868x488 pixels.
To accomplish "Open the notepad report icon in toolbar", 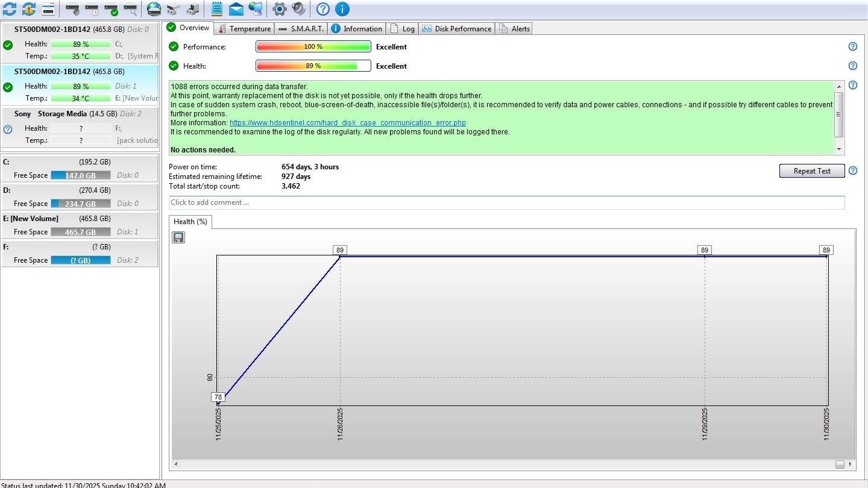I will [217, 9].
